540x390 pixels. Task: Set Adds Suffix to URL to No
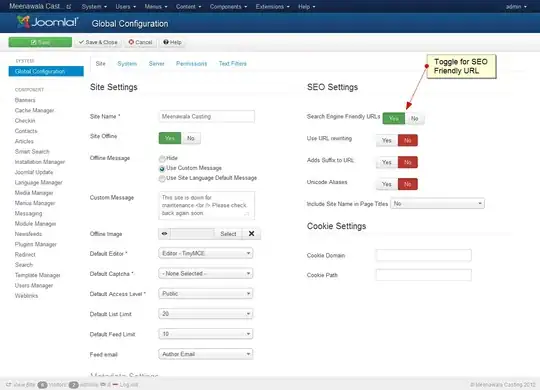(x=408, y=162)
